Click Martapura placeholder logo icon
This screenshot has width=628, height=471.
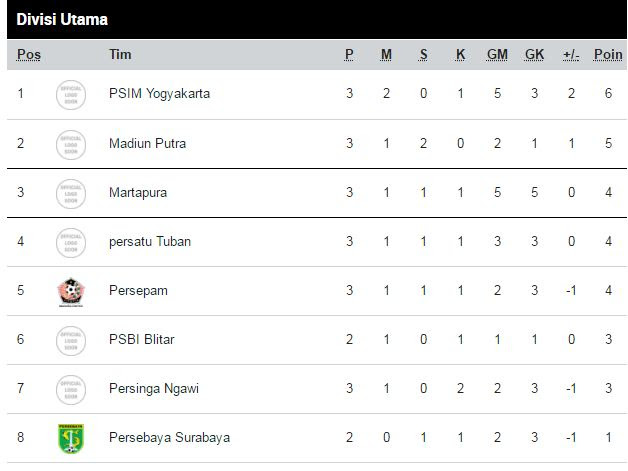(x=71, y=194)
